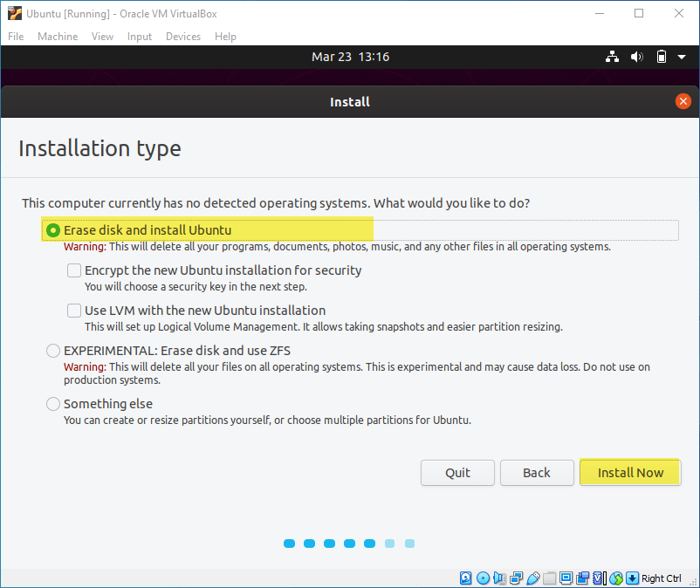
Task: Click the shared folders status icon
Action: (550, 578)
